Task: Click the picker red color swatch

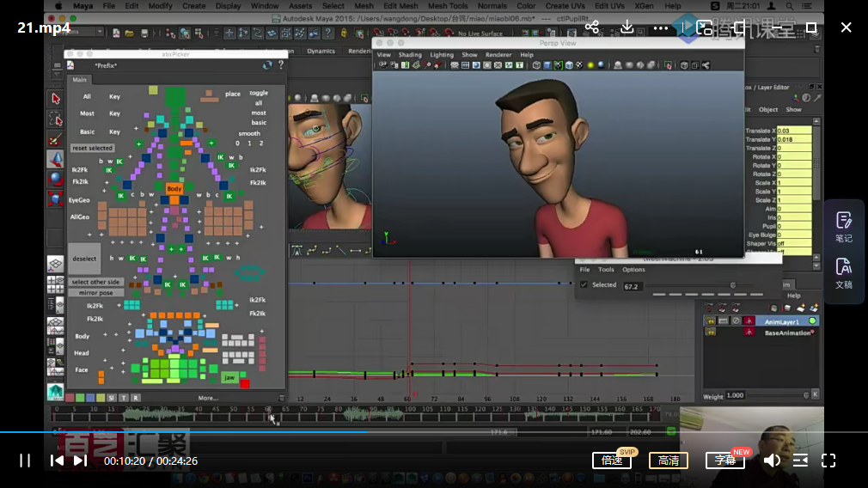Action: click(x=70, y=398)
